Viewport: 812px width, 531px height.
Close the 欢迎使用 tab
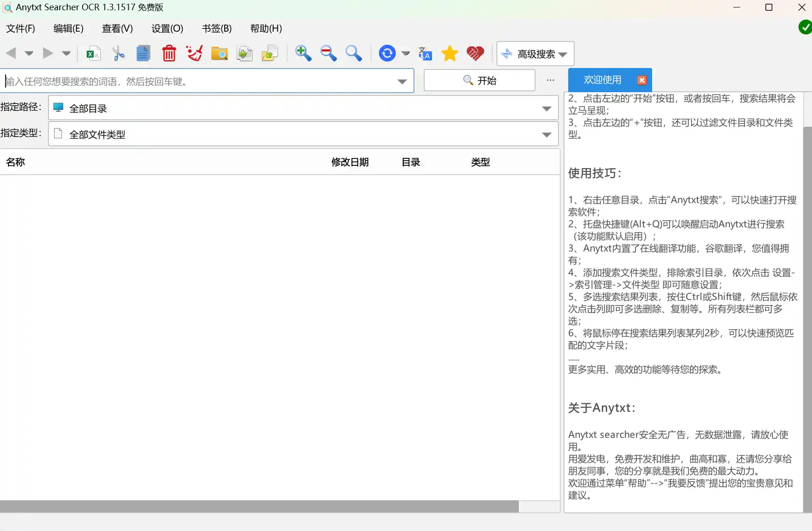642,80
